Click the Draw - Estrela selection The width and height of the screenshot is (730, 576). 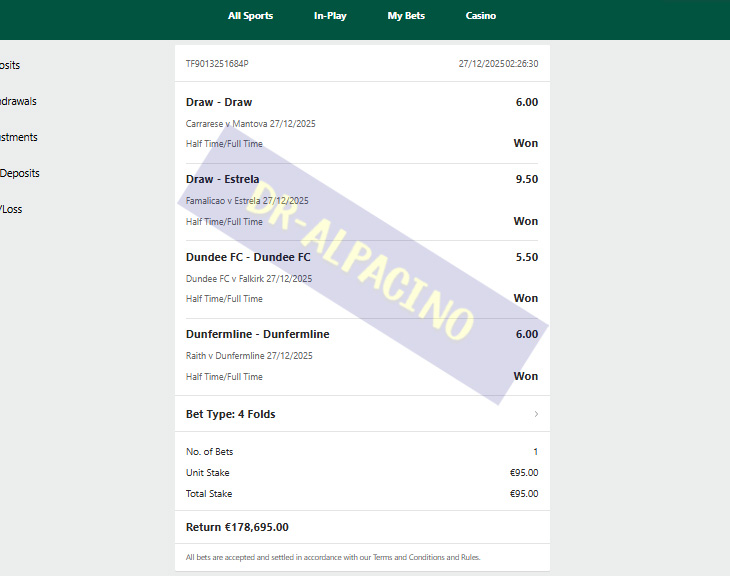pos(222,179)
